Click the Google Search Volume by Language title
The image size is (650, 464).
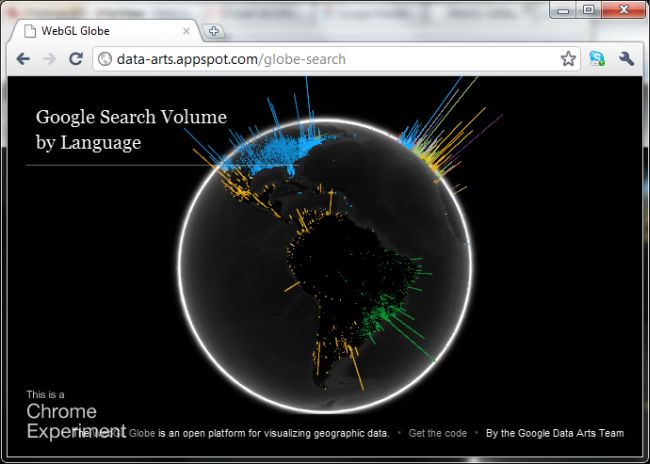[x=131, y=130]
